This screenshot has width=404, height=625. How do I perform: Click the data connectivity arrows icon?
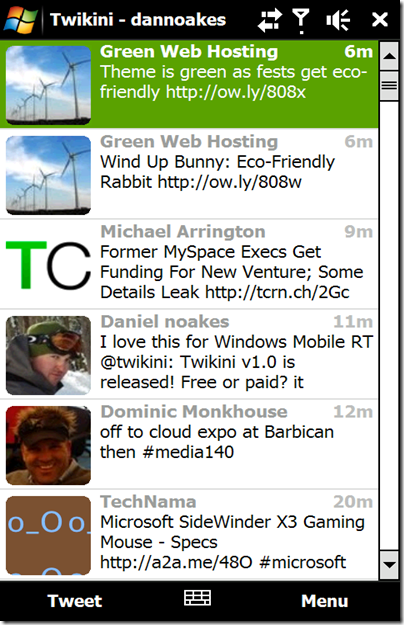270,20
